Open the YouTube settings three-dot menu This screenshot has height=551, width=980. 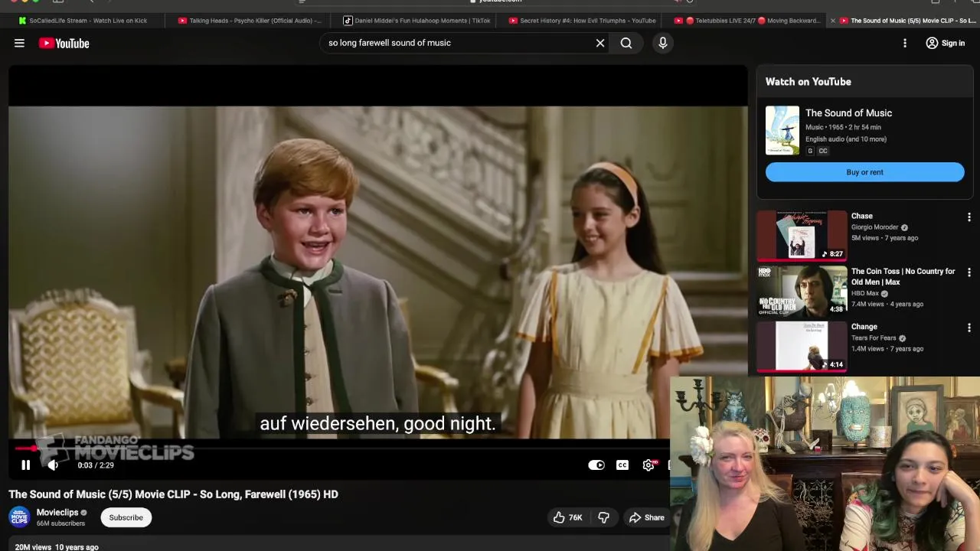(905, 44)
